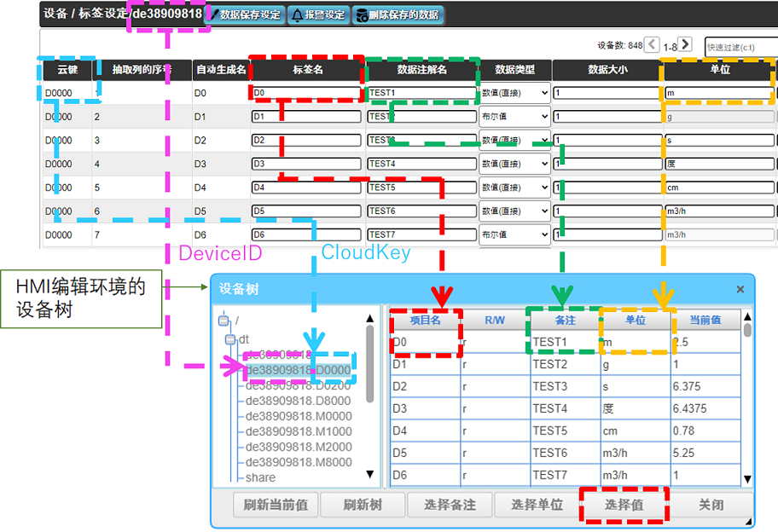
Task: Click the 关闭 button in dialog
Action: (x=711, y=505)
